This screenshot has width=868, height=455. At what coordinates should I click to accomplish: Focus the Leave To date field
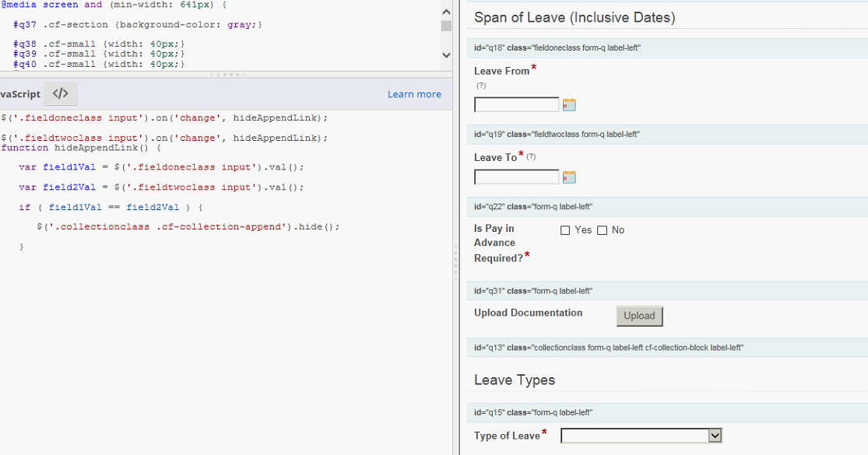coord(516,177)
